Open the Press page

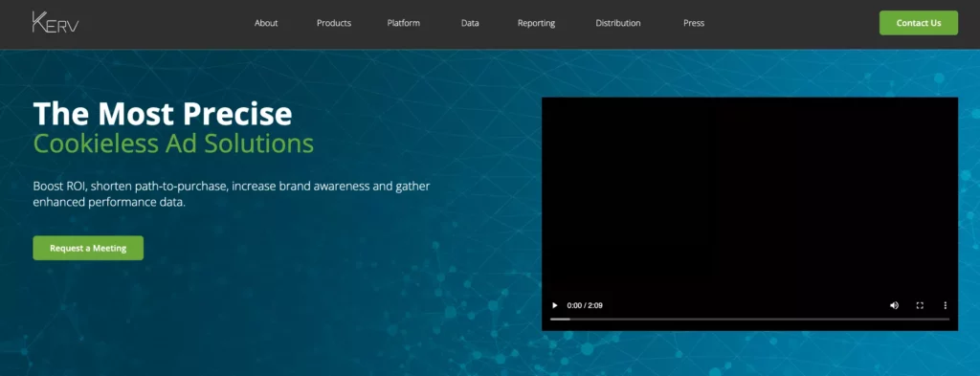click(694, 23)
